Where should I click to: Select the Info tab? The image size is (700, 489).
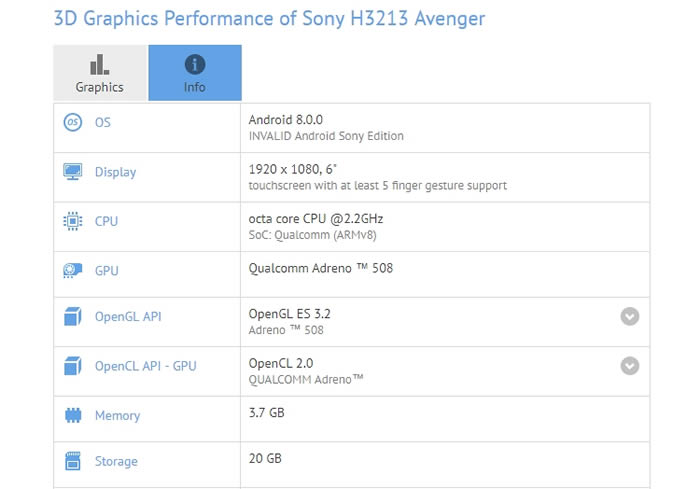point(194,74)
